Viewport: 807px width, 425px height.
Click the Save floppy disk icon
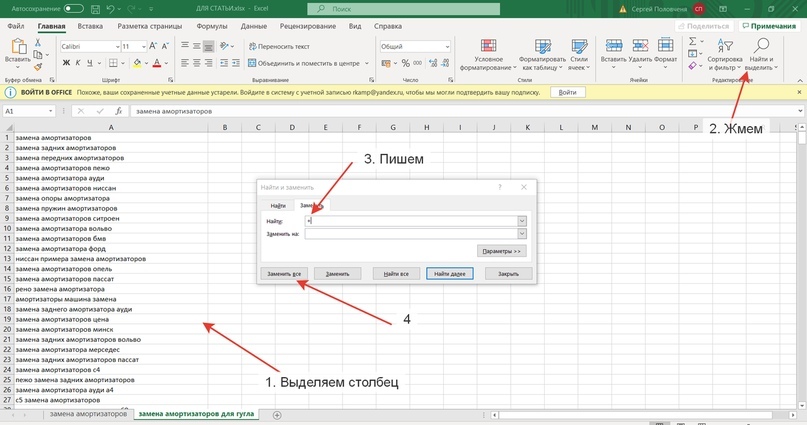point(95,9)
